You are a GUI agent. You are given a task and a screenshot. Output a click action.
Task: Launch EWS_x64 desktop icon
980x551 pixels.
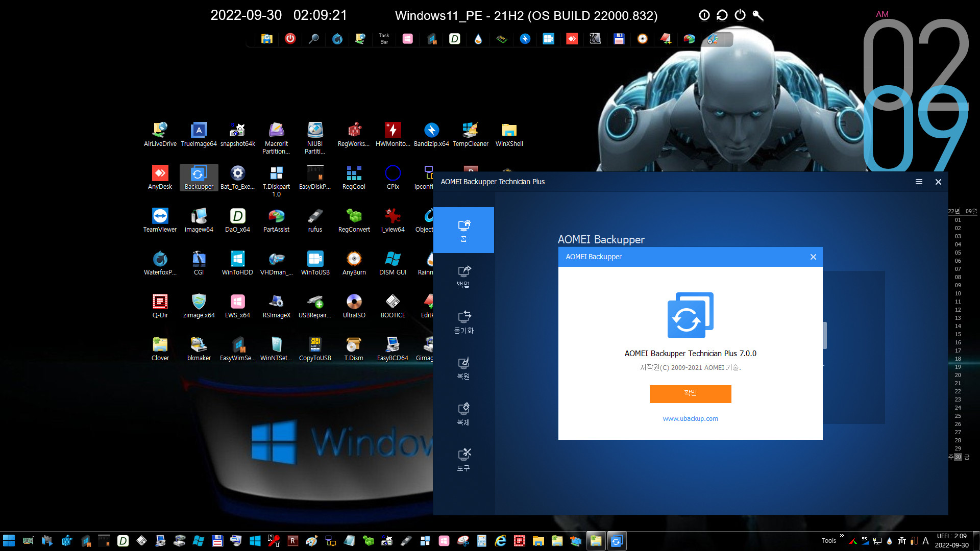tap(238, 306)
